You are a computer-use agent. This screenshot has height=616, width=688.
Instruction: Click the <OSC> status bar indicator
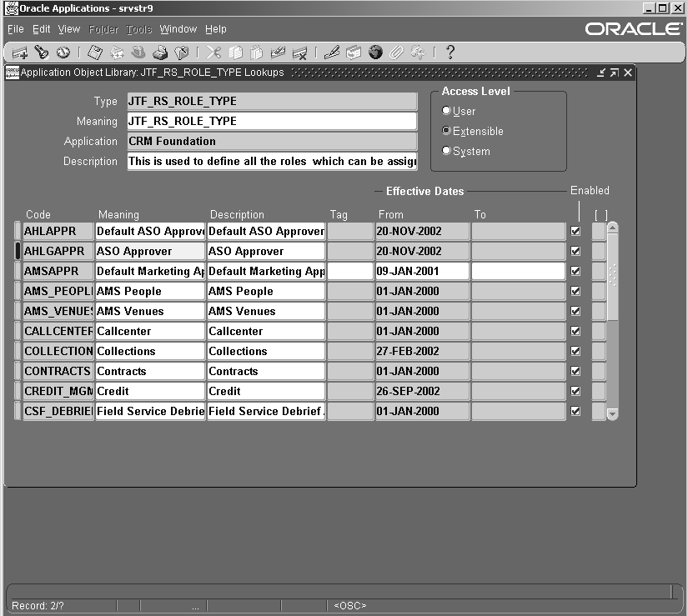click(x=349, y=605)
